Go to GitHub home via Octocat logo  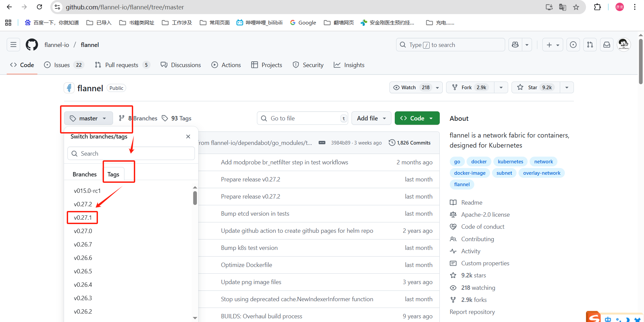click(x=32, y=45)
